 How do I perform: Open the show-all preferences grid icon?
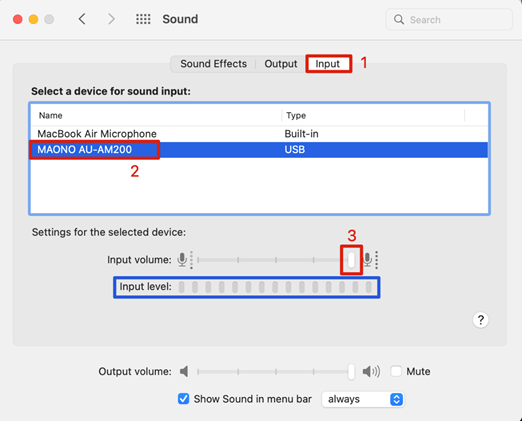pyautogui.click(x=143, y=19)
